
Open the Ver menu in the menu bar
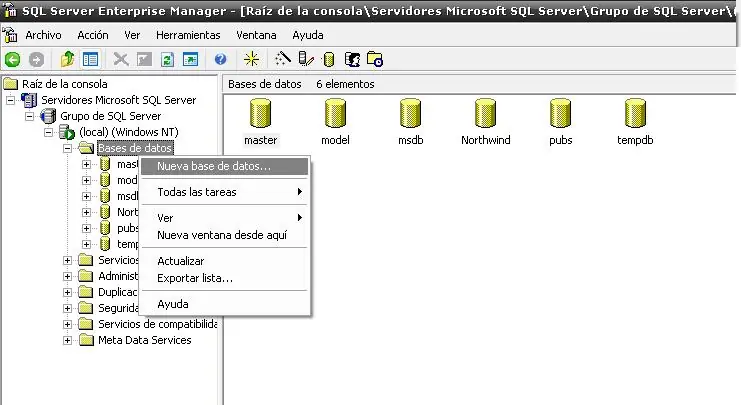pyautogui.click(x=132, y=35)
